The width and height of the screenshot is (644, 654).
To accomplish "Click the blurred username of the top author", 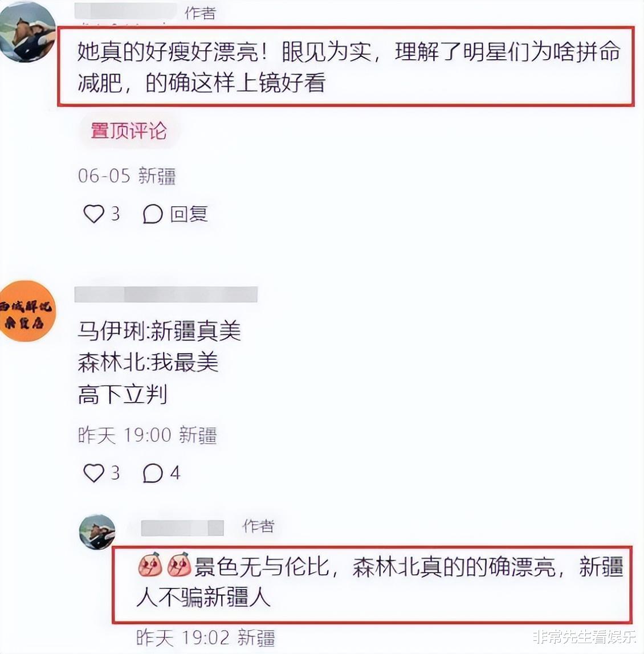I will (x=125, y=11).
